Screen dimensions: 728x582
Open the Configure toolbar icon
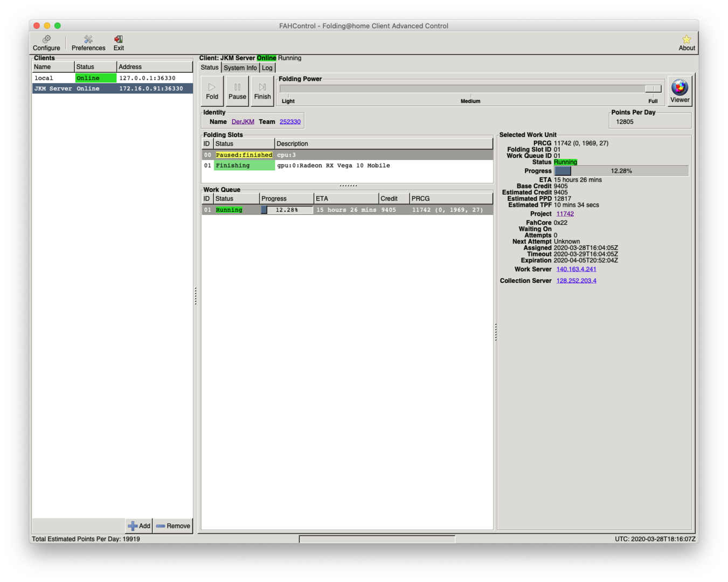pos(46,43)
